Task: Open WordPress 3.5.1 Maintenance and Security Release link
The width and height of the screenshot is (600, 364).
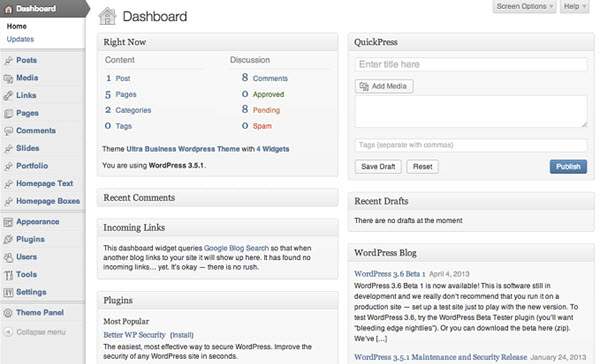Action: [440, 357]
